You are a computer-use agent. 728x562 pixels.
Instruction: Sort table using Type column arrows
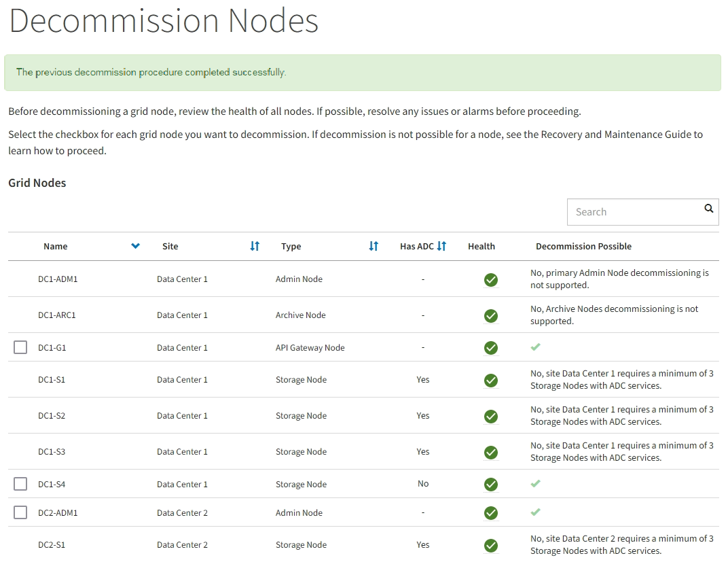coord(374,246)
